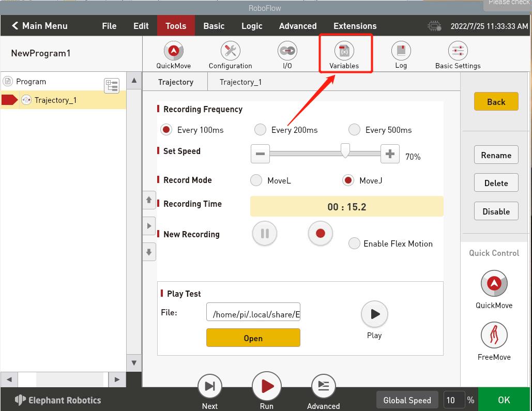Open the I/O panel icon

[x=287, y=52]
